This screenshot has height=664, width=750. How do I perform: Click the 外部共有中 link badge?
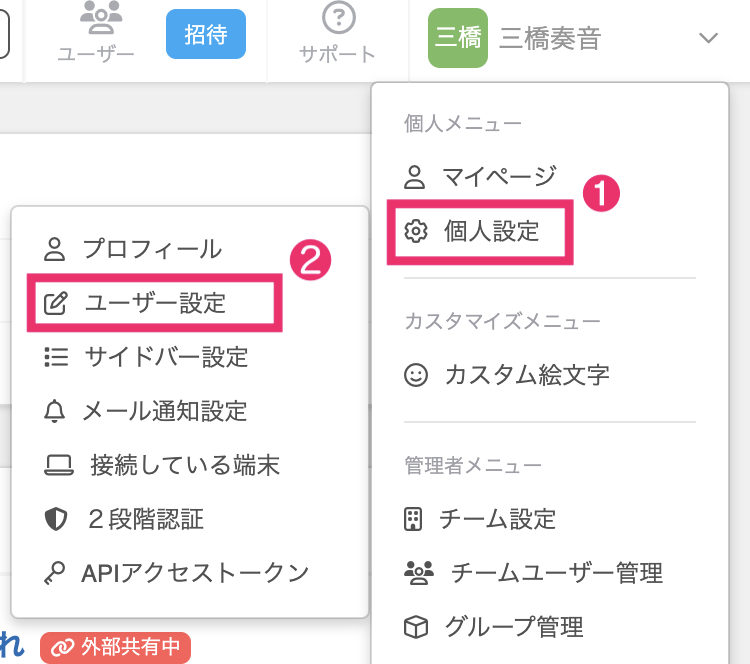[115, 647]
